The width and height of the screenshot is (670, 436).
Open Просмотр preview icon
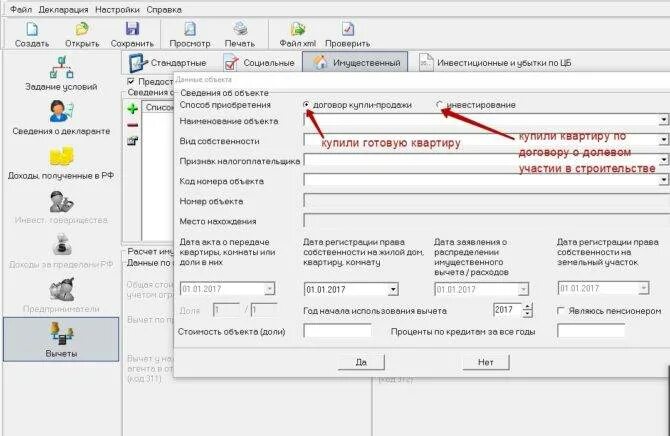point(190,29)
